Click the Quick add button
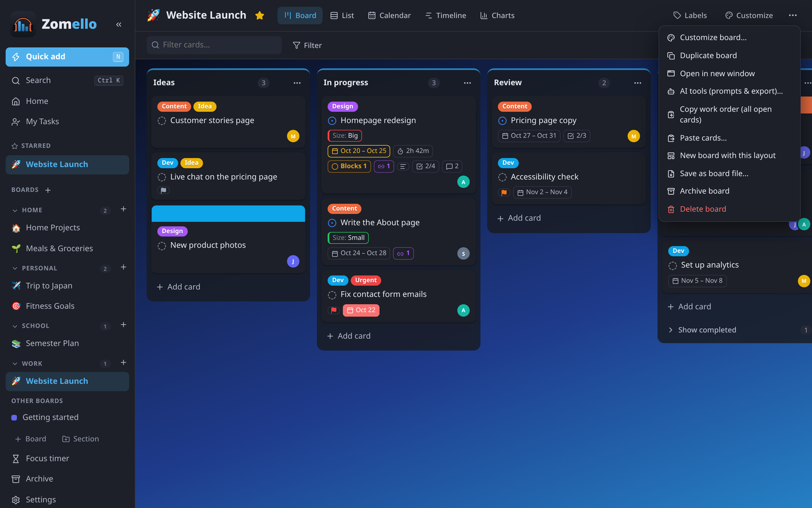The height and width of the screenshot is (508, 812). (67, 57)
